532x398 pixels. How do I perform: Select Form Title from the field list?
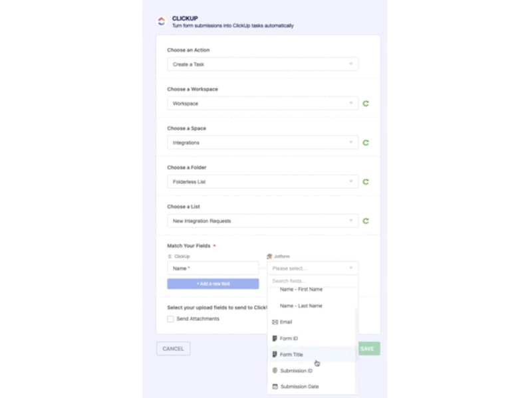(293, 354)
